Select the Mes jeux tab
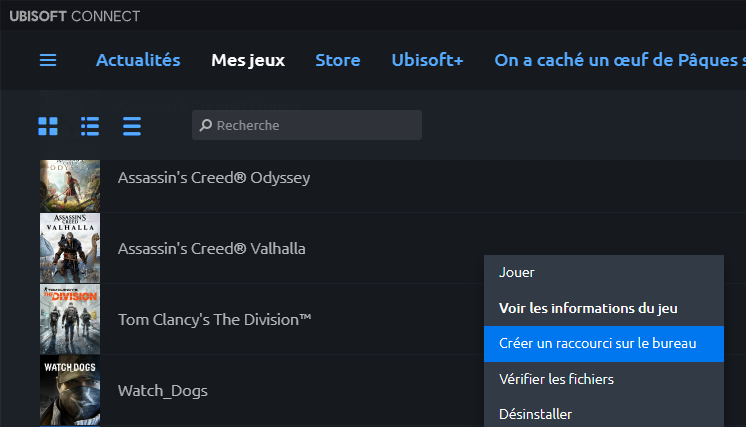The width and height of the screenshot is (746, 427). pyautogui.click(x=248, y=60)
